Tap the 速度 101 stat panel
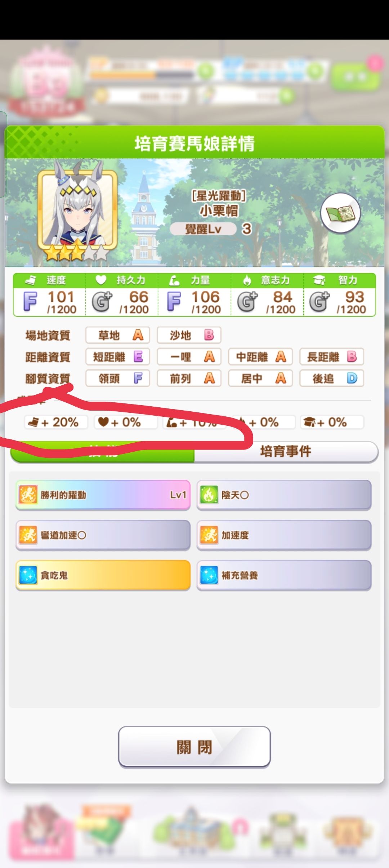389x868 pixels. point(50,295)
